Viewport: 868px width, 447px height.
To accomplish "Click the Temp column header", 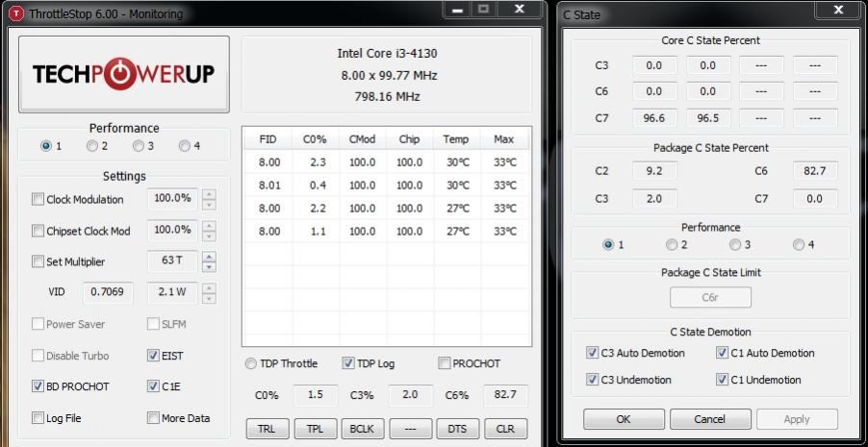I will point(457,139).
